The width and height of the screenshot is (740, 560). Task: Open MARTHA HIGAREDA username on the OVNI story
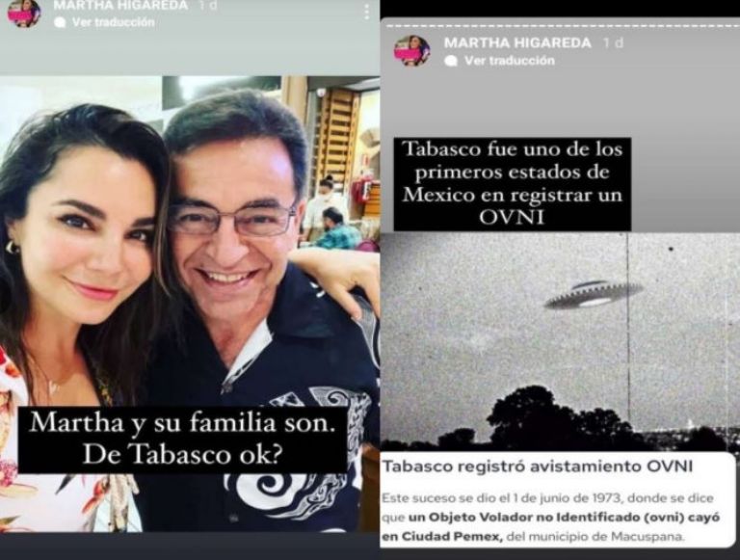click(x=517, y=43)
